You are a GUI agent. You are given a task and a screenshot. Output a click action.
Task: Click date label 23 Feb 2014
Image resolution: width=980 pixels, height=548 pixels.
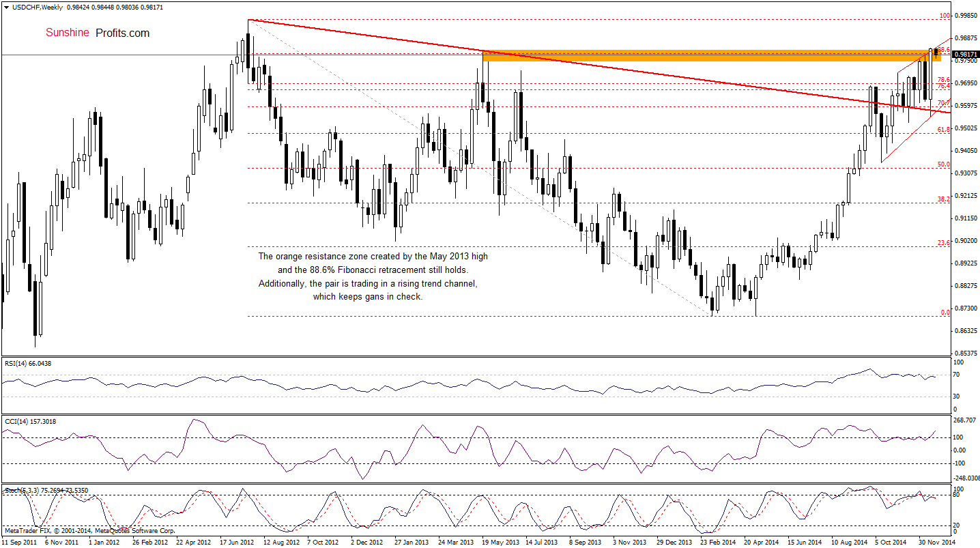[719, 543]
